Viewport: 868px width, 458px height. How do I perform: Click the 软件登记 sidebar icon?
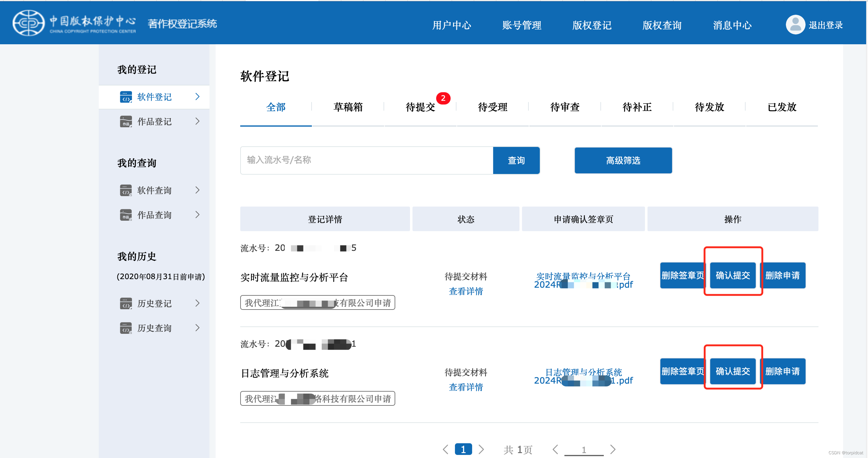[x=126, y=97]
